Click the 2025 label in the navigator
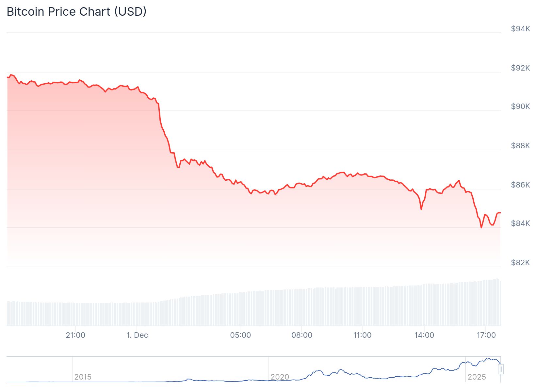 [x=477, y=377]
